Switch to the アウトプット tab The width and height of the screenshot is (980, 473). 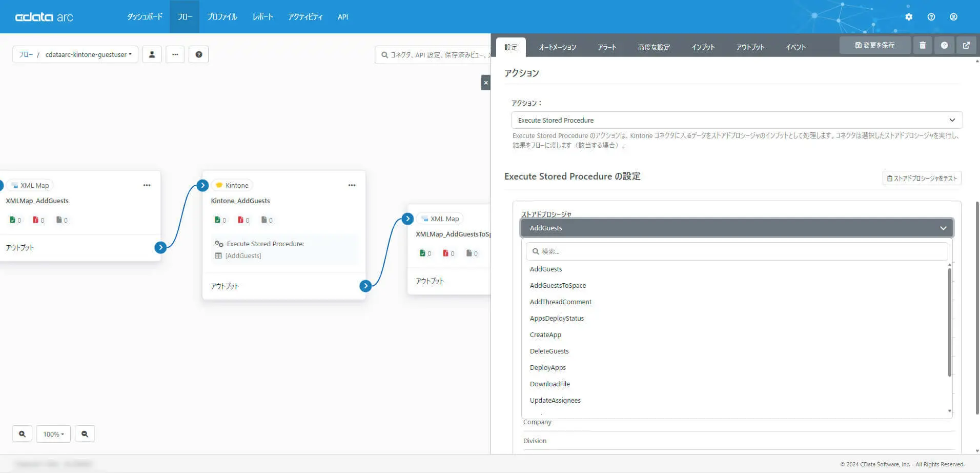750,47
